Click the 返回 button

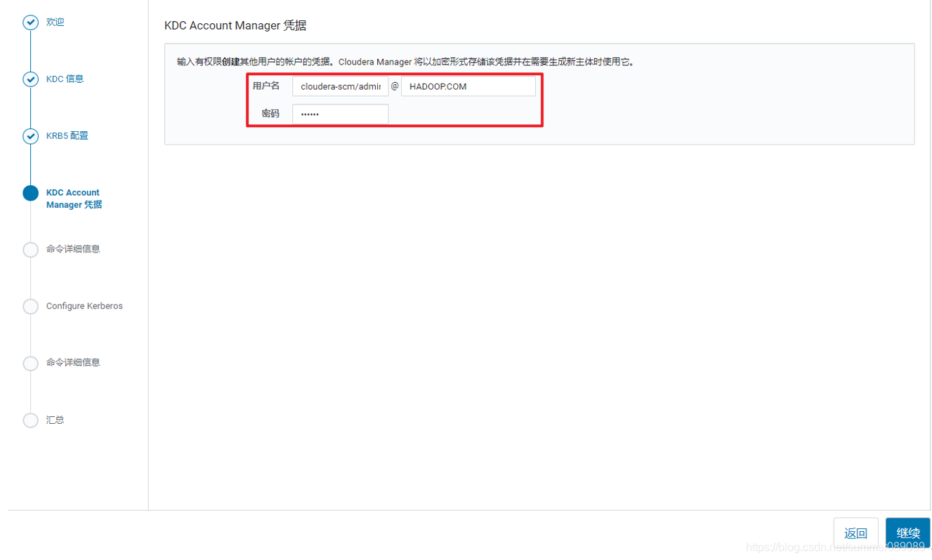(856, 533)
